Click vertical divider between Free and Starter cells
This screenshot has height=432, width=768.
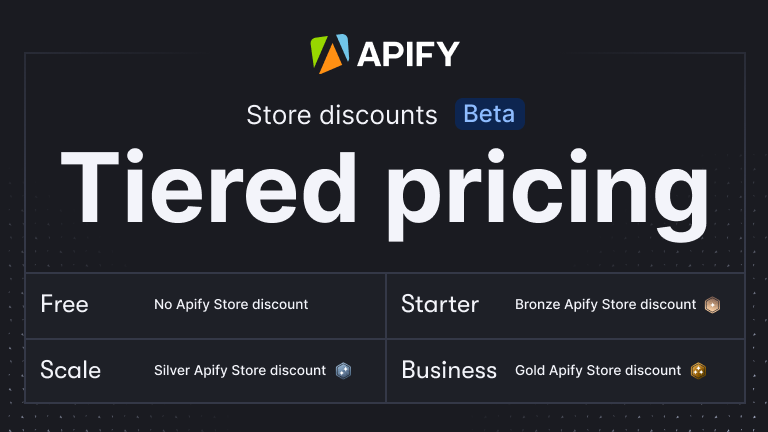click(385, 305)
